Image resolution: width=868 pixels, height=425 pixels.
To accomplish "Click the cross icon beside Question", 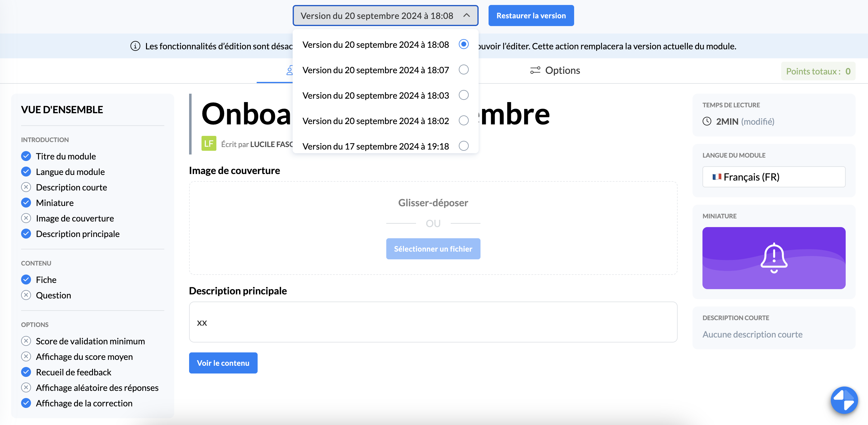I will (26, 295).
